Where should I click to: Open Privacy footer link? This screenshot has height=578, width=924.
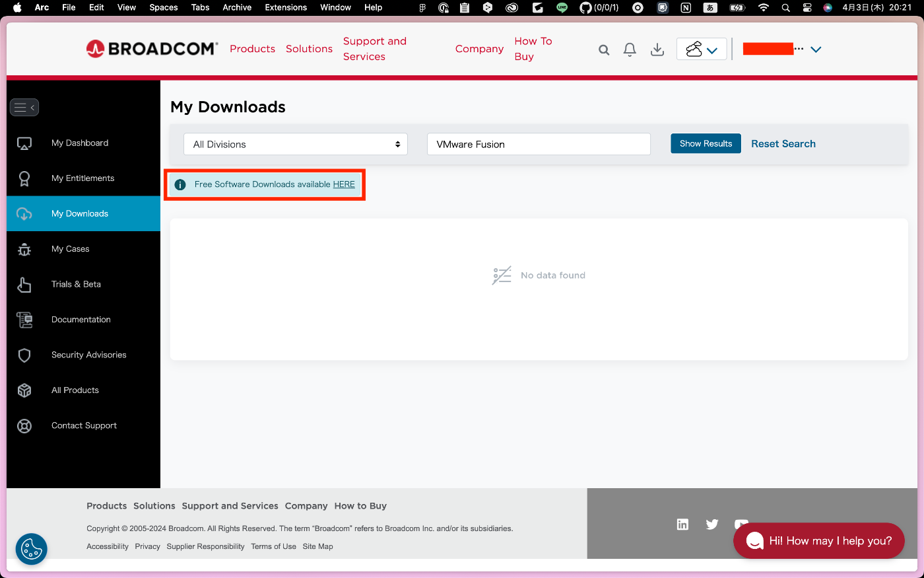click(x=148, y=546)
